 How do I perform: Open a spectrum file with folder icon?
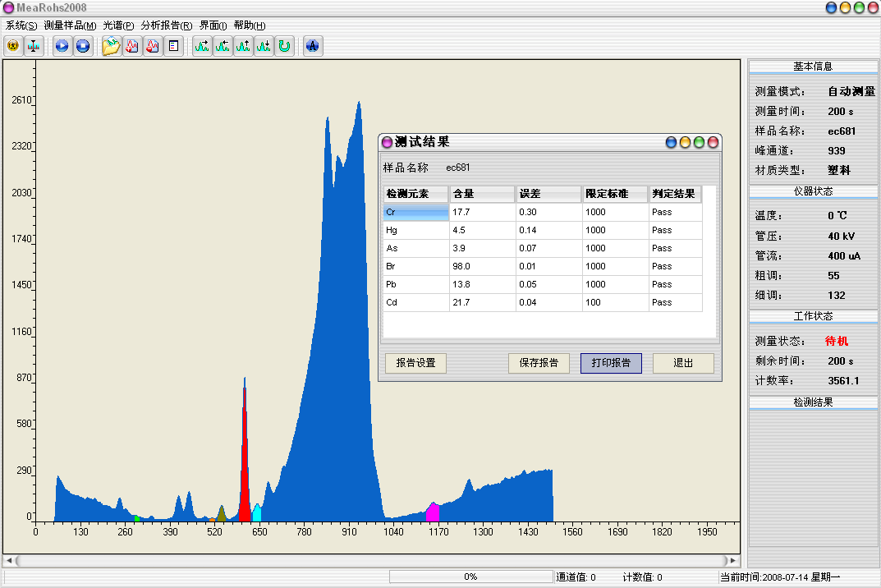(111, 46)
